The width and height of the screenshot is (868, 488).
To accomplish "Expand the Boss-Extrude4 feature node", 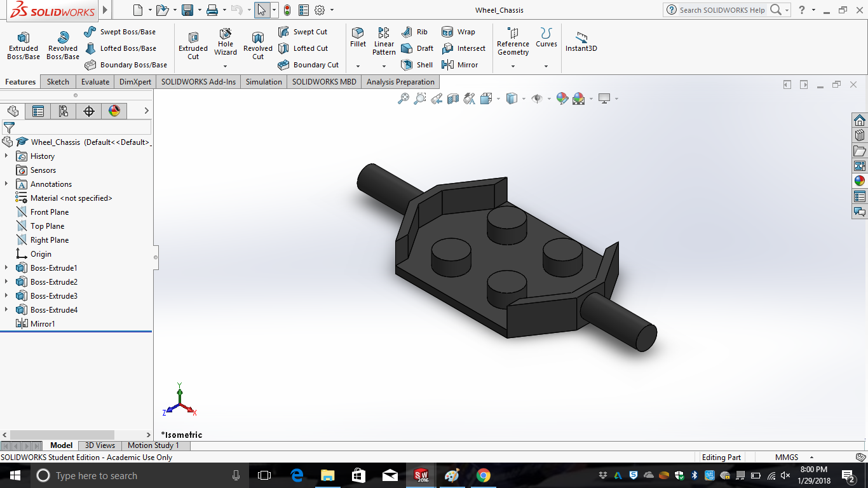I will [6, 310].
